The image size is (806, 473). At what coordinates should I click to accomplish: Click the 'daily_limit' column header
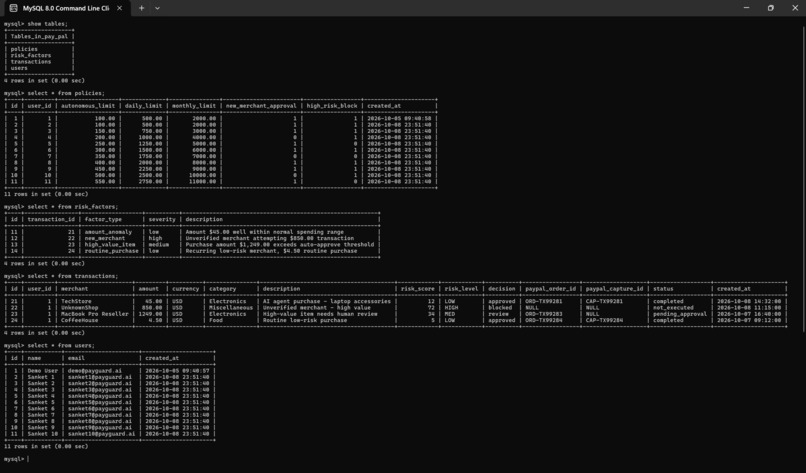143,106
